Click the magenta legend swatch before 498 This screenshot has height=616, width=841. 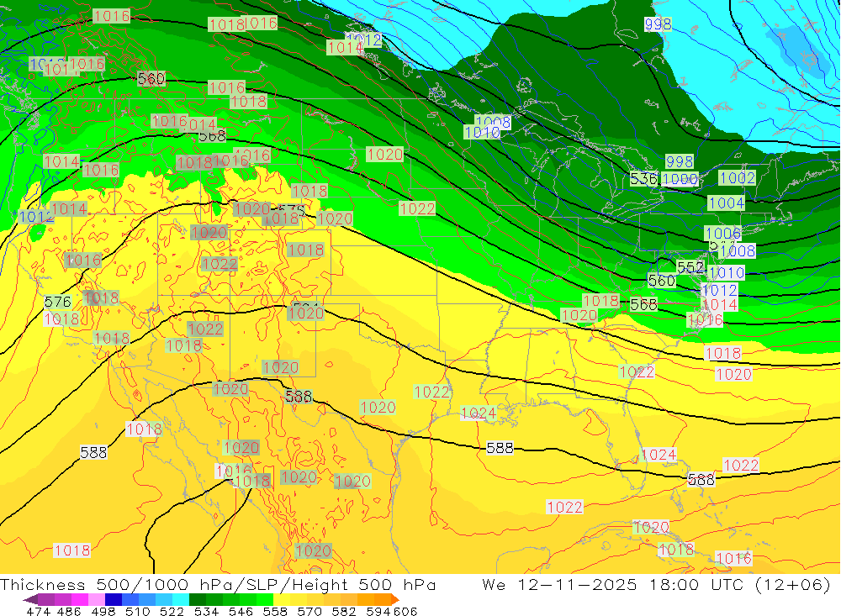pos(80,599)
